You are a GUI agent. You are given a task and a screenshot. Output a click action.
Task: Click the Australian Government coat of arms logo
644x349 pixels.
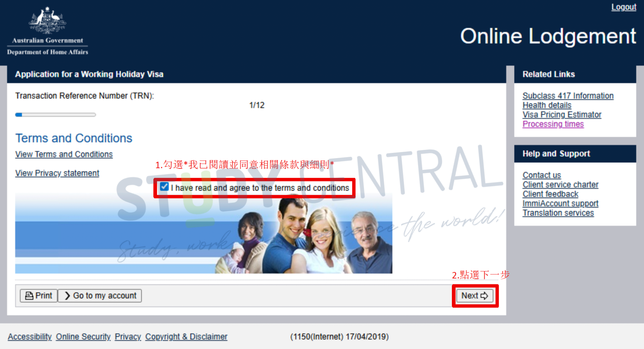(x=47, y=21)
